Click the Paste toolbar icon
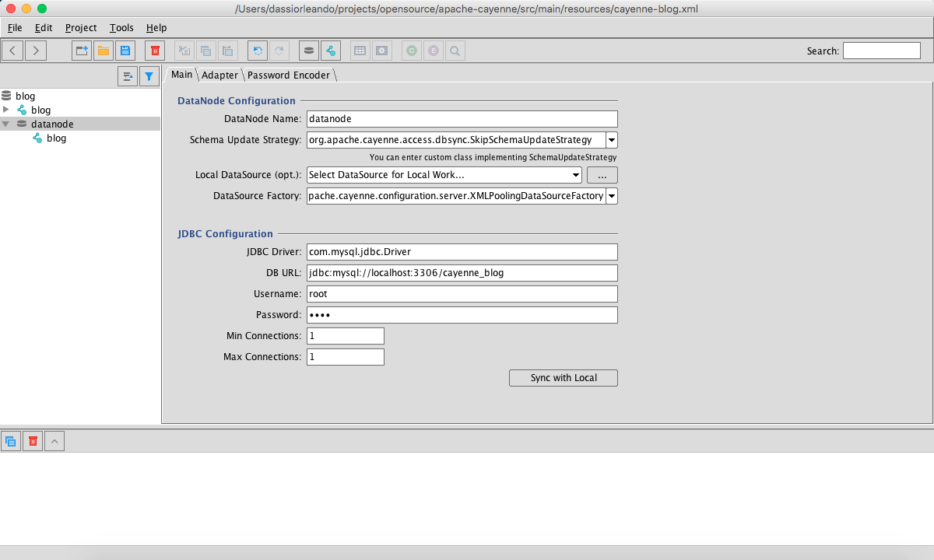Image resolution: width=934 pixels, height=560 pixels. tap(228, 51)
